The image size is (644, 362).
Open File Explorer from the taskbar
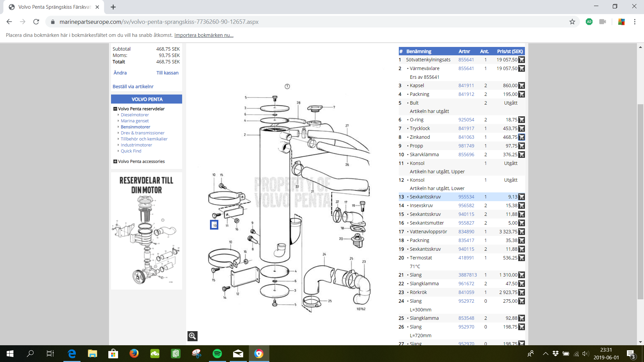point(93,354)
